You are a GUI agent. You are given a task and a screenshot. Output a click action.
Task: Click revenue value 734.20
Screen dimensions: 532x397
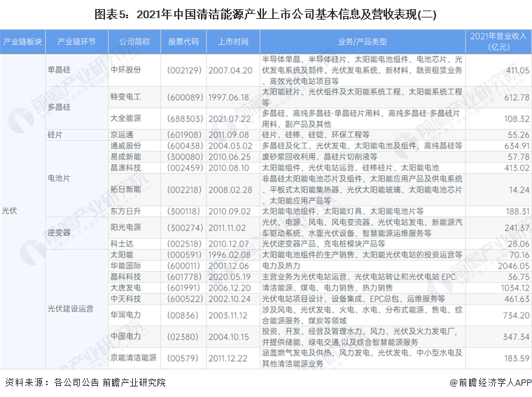[516, 315]
